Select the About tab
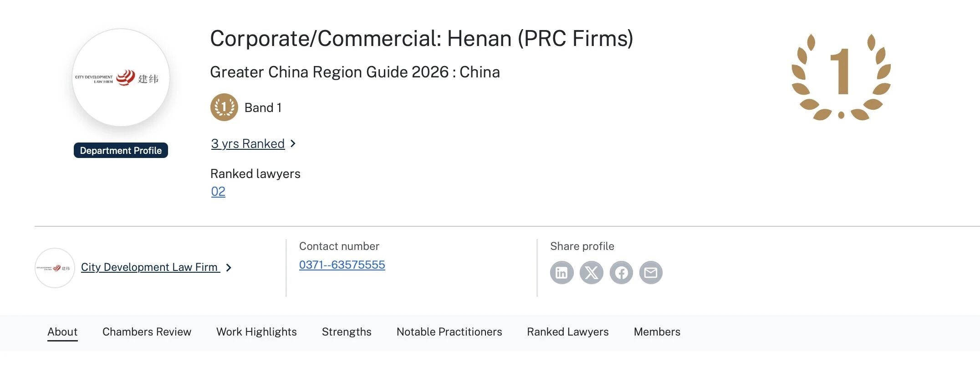The height and width of the screenshot is (387, 980). (x=62, y=332)
